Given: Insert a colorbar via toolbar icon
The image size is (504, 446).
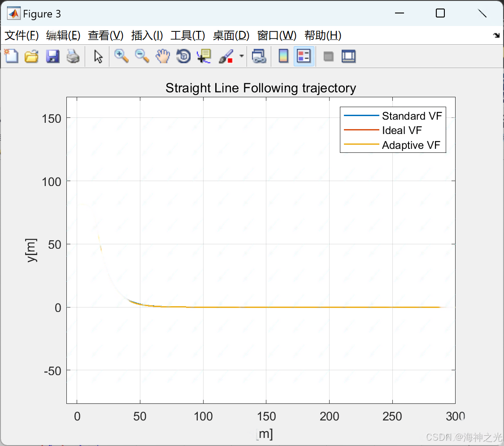Looking at the screenshot, I should 283,56.
